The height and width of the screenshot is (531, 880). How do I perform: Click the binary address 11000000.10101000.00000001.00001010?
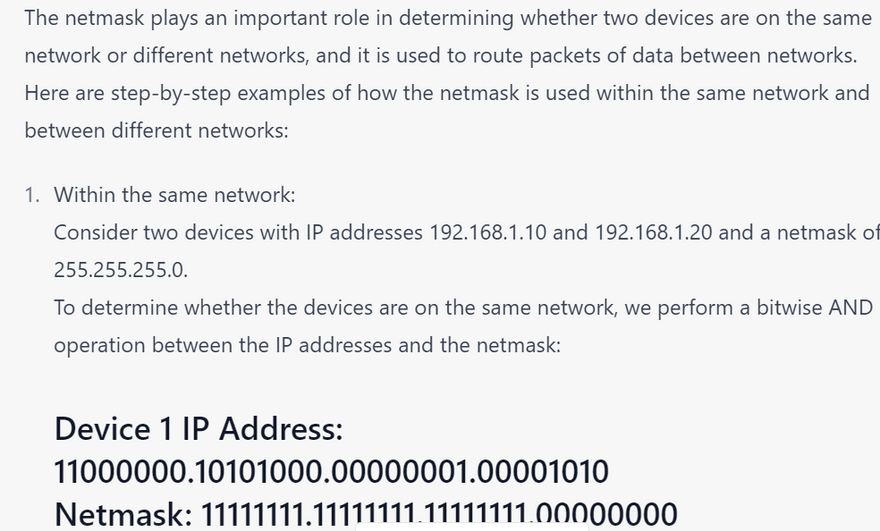331,471
